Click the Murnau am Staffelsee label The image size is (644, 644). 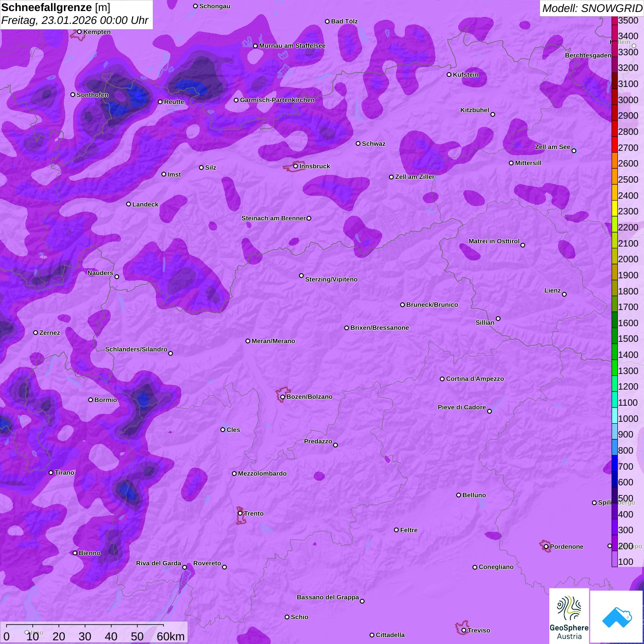(292, 46)
